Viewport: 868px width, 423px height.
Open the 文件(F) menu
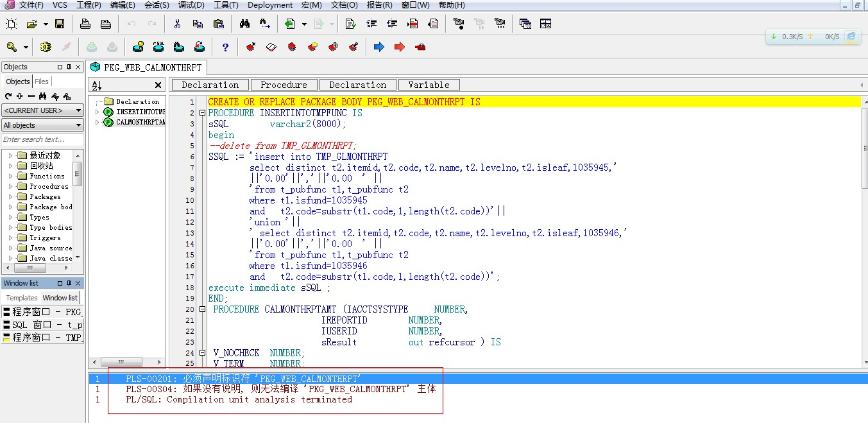(31, 5)
